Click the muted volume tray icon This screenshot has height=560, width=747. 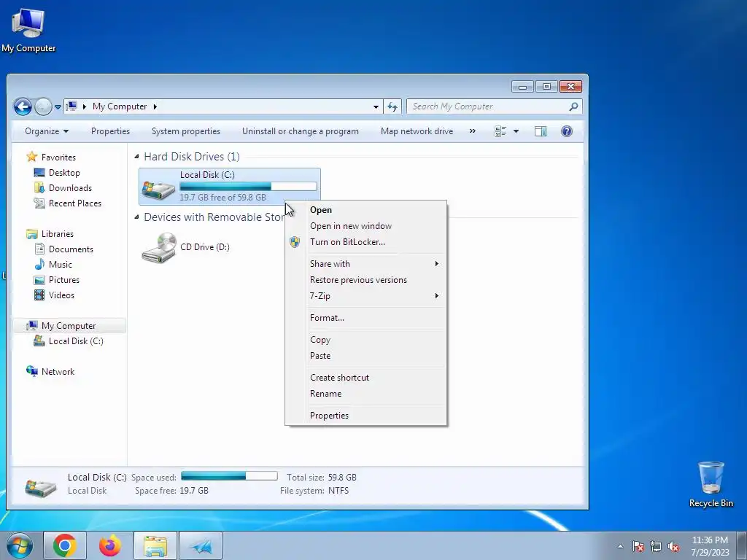coord(673,546)
